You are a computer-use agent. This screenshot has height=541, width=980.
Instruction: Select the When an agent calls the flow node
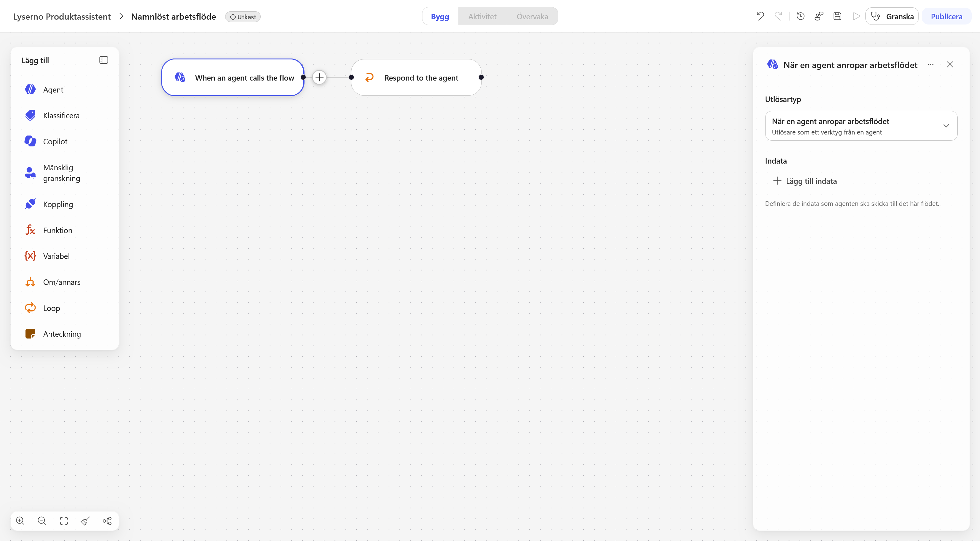[233, 77]
